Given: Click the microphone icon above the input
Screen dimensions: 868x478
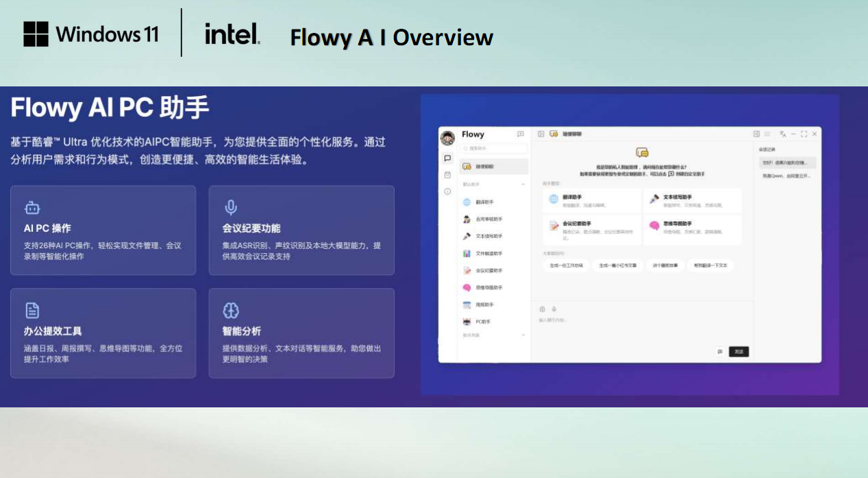Looking at the screenshot, I should (x=554, y=309).
